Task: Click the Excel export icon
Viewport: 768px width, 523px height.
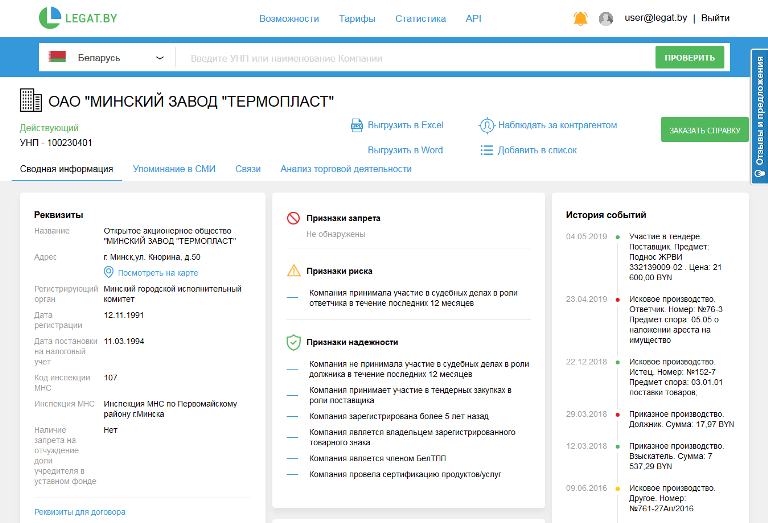Action: click(x=357, y=125)
